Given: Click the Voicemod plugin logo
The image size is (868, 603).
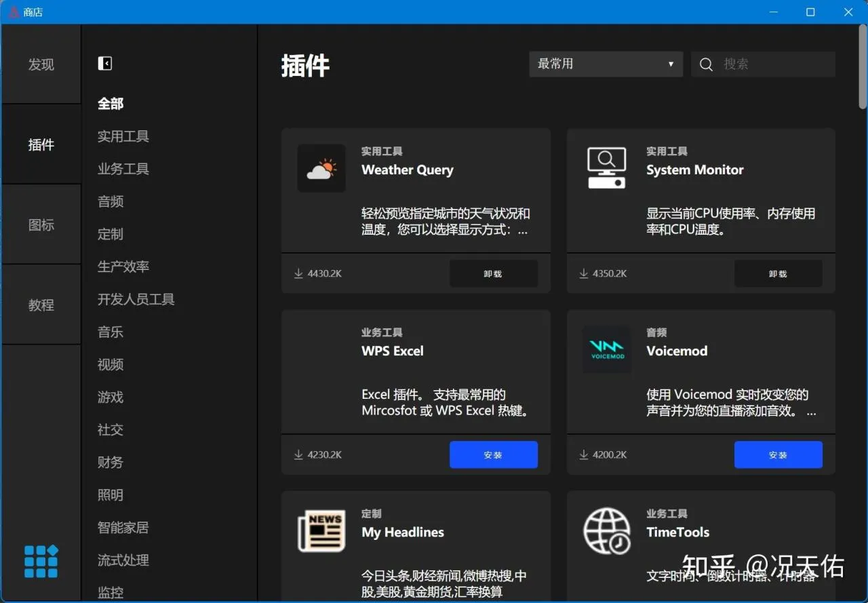Looking at the screenshot, I should click(x=607, y=349).
